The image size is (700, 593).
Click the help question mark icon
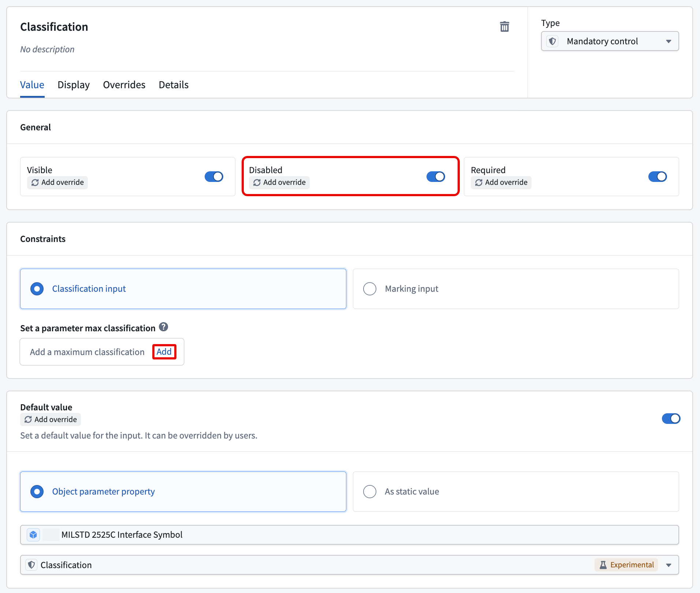164,327
